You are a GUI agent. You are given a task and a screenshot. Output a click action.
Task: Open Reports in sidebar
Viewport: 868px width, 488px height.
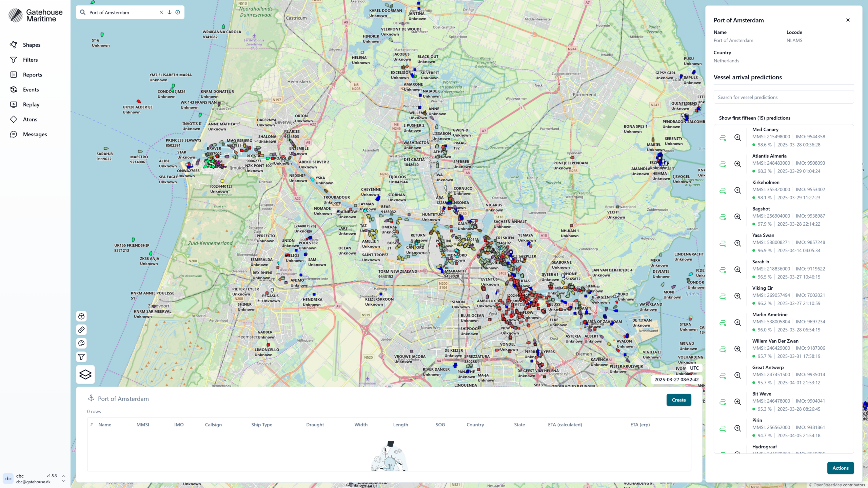pyautogui.click(x=32, y=75)
